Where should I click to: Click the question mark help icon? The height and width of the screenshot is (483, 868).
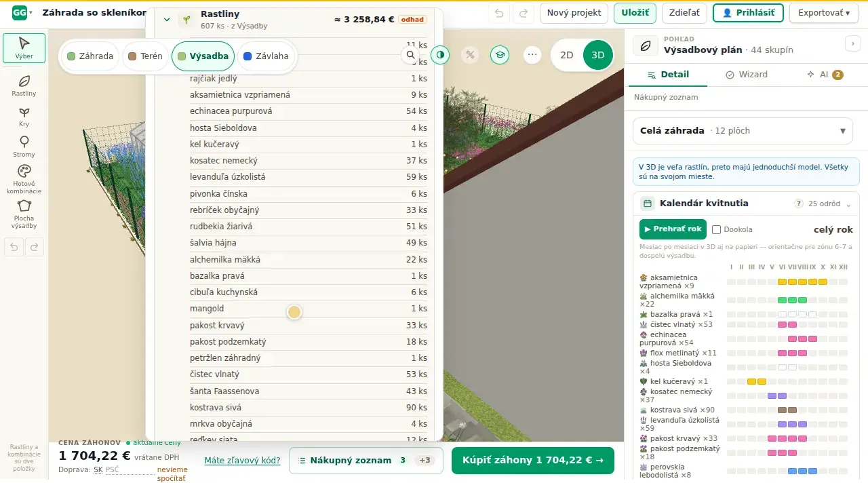799,204
